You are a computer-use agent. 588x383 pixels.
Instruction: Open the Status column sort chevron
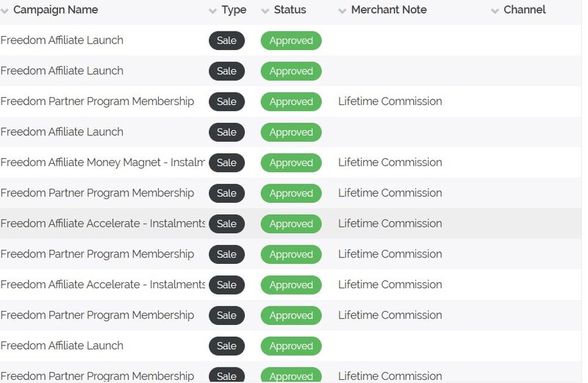[265, 11]
